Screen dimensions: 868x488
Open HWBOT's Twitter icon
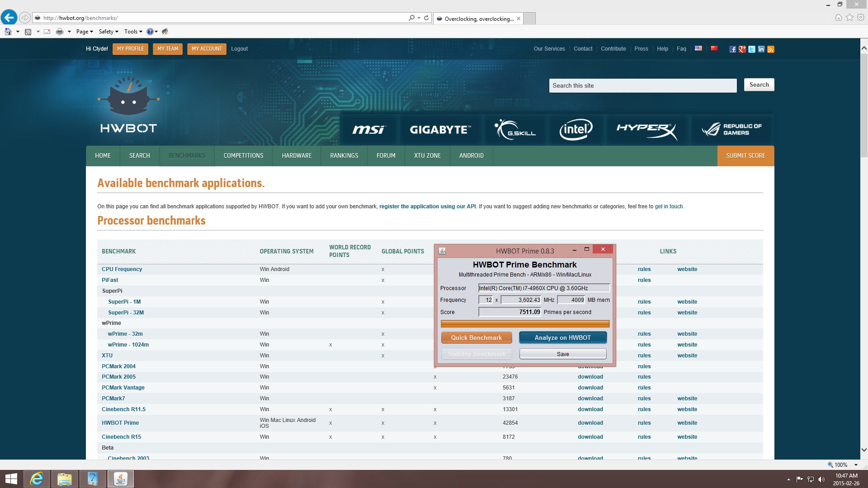(751, 49)
